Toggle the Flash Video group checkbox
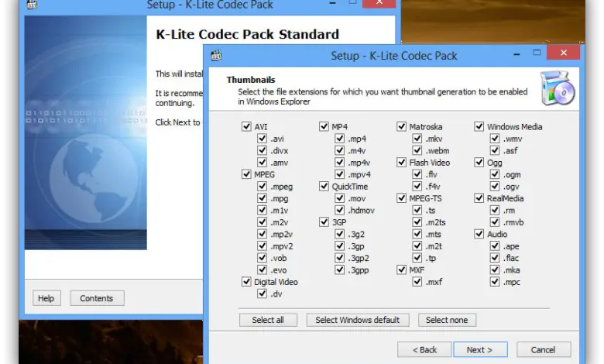Image resolution: width=604 pixels, height=364 pixels. coord(401,162)
